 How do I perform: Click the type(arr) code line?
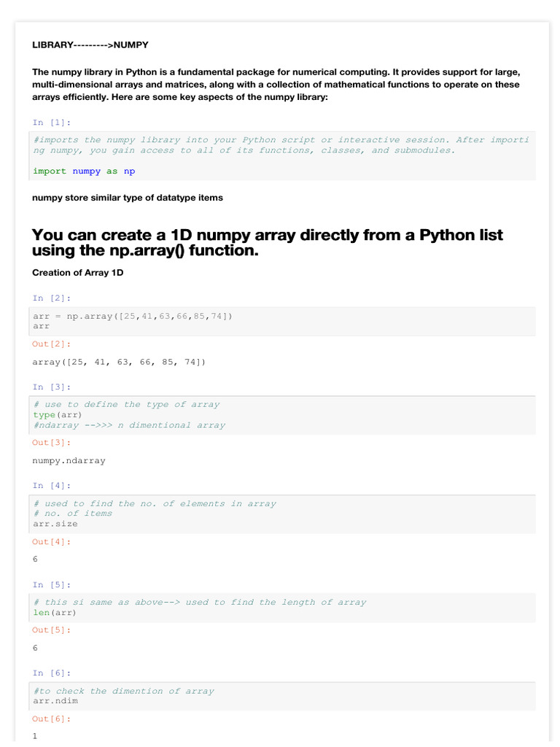(55, 415)
